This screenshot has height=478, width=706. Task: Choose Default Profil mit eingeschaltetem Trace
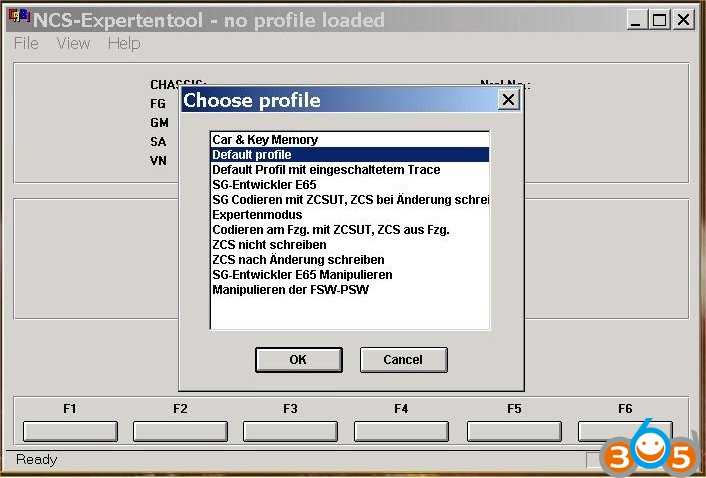click(x=326, y=170)
